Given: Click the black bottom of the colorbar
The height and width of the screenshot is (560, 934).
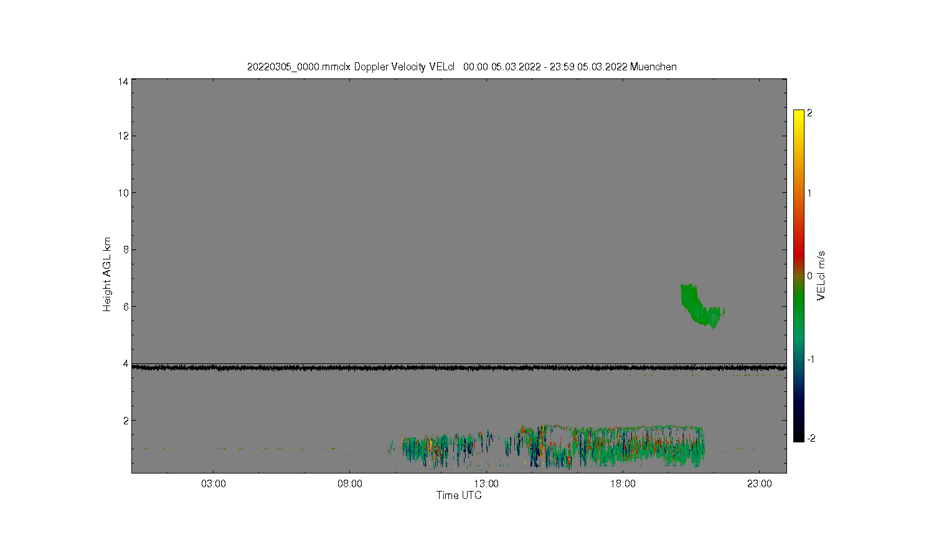Looking at the screenshot, I should point(799,434).
